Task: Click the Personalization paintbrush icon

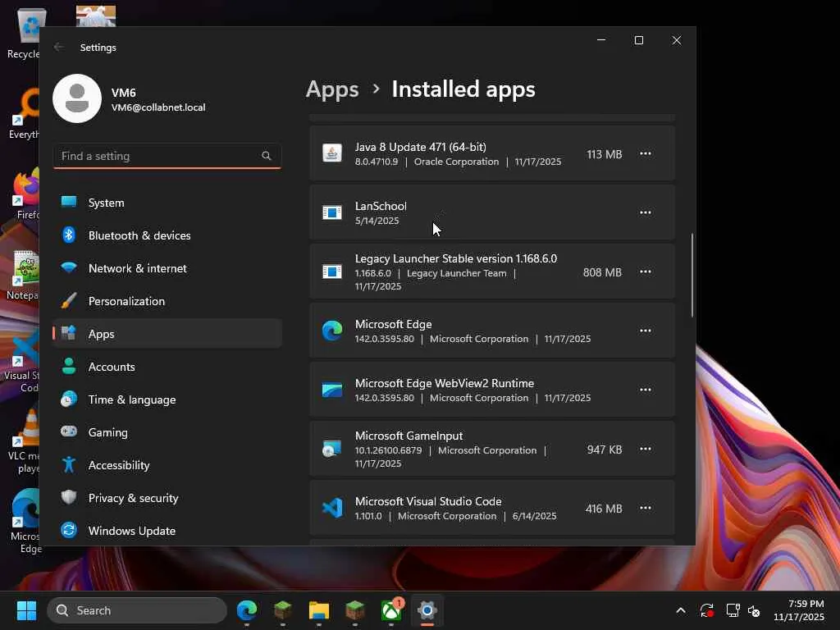Action: [x=69, y=300]
